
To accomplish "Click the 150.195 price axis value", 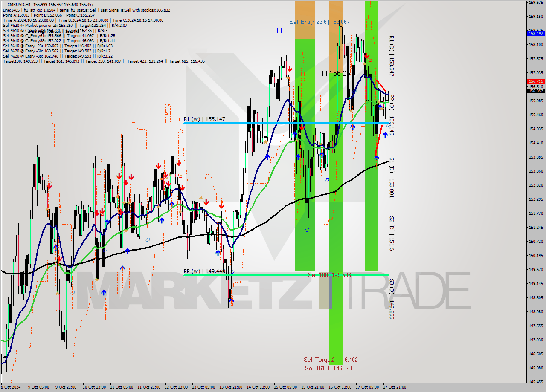I will tap(536, 255).
